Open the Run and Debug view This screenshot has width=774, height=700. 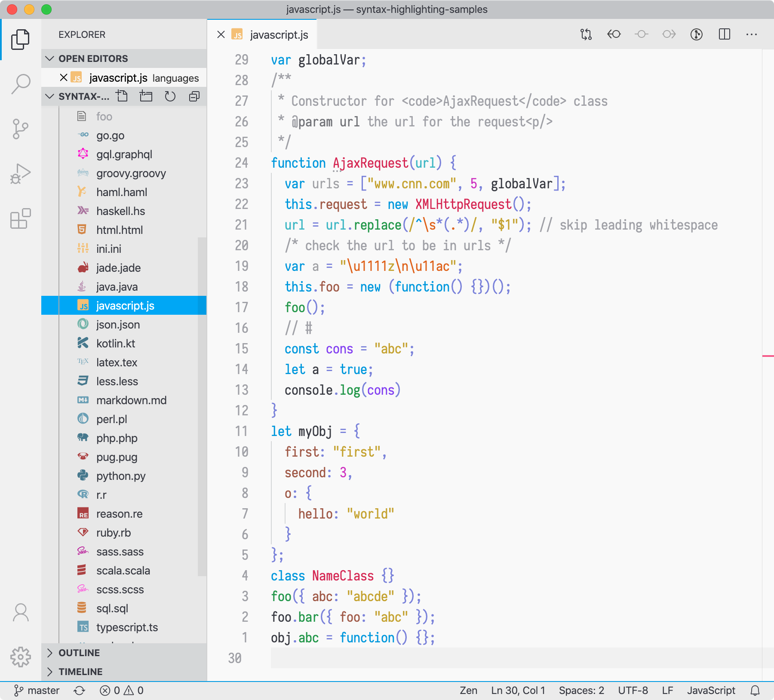(x=20, y=173)
